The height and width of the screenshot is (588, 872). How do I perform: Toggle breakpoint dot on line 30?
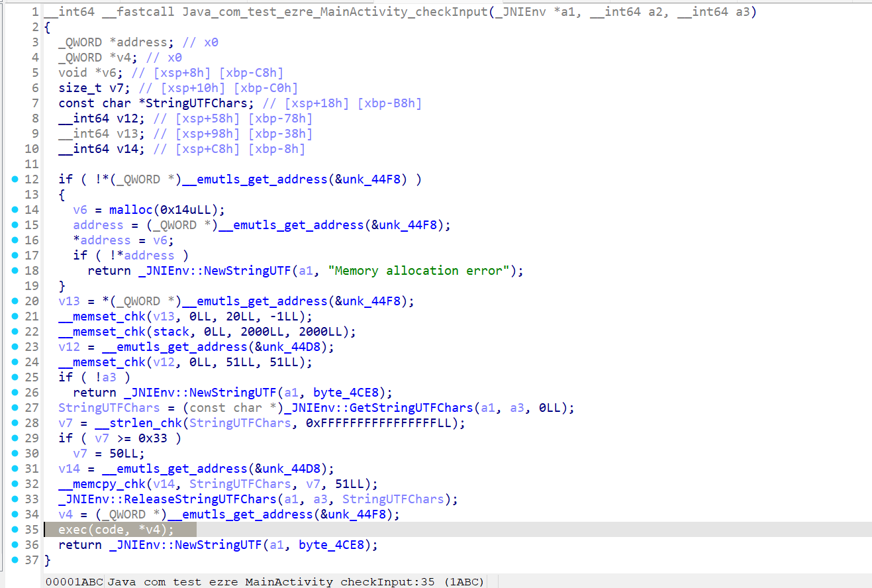tap(15, 454)
